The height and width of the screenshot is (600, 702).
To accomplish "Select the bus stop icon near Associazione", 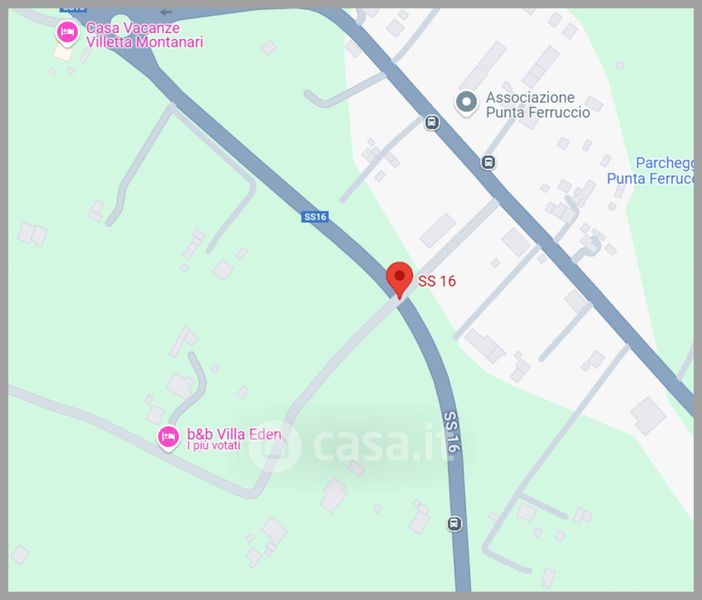I will (x=432, y=122).
